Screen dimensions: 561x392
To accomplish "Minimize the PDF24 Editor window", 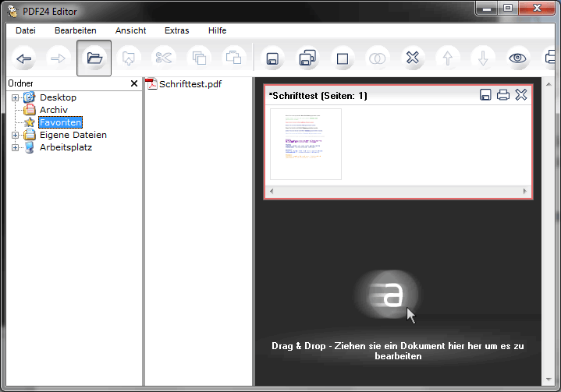I will coord(487,9).
